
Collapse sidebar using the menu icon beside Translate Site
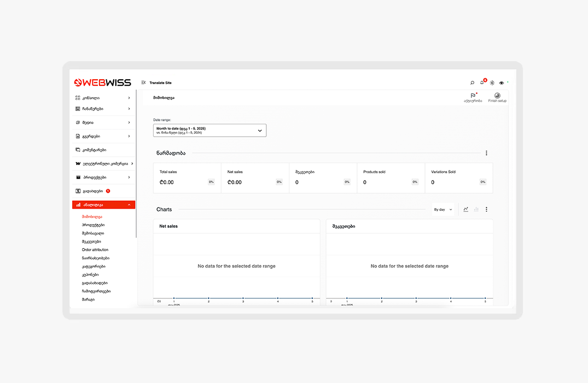(x=143, y=83)
